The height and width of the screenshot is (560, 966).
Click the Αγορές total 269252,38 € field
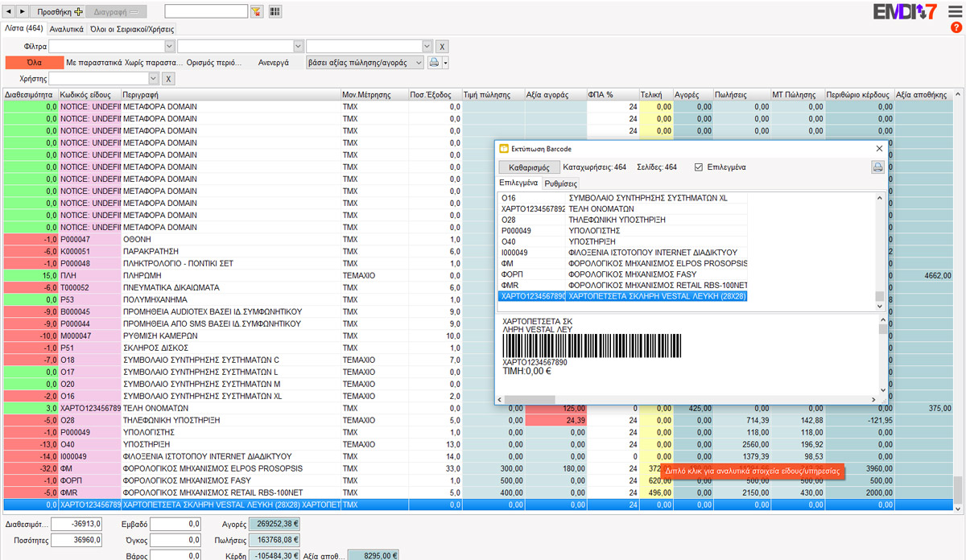(275, 525)
